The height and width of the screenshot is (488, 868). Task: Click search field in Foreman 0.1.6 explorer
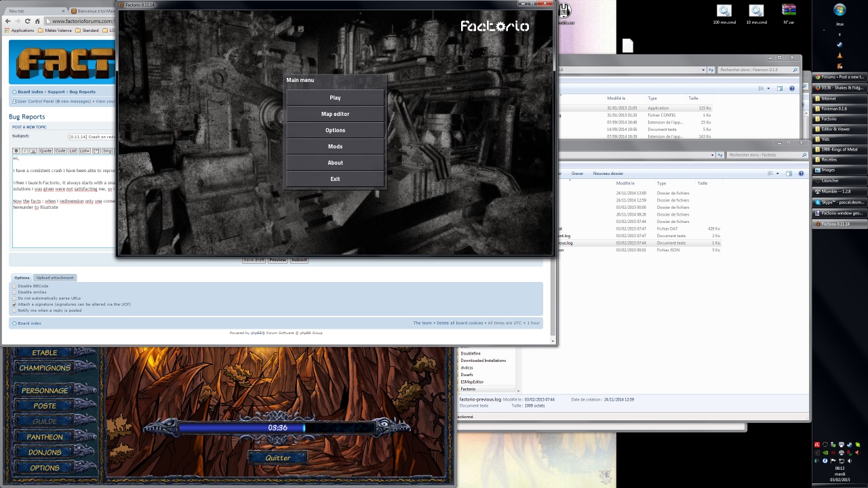coord(758,70)
